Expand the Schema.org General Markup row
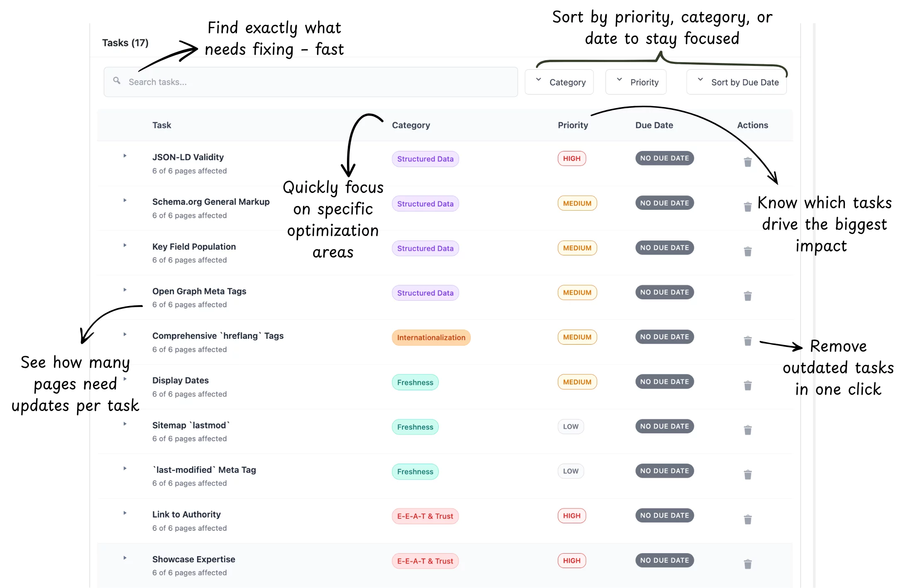Image resolution: width=918 pixels, height=588 pixels. [125, 201]
